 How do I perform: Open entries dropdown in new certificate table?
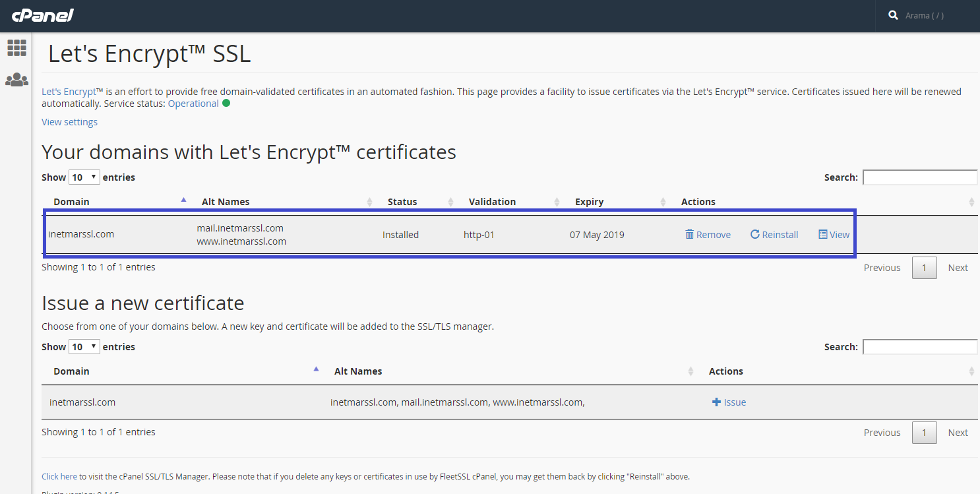[84, 347]
